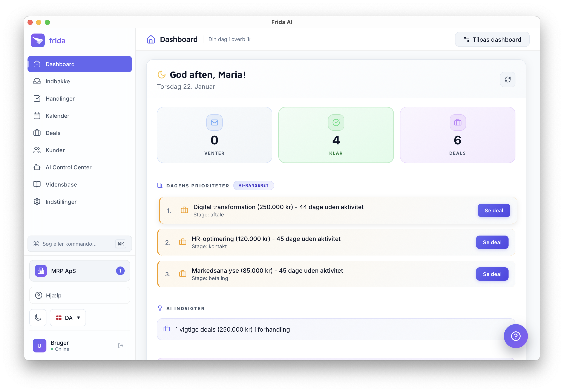This screenshot has width=564, height=392.
Task: Click the refresh icon in greeting card
Action: click(x=507, y=80)
